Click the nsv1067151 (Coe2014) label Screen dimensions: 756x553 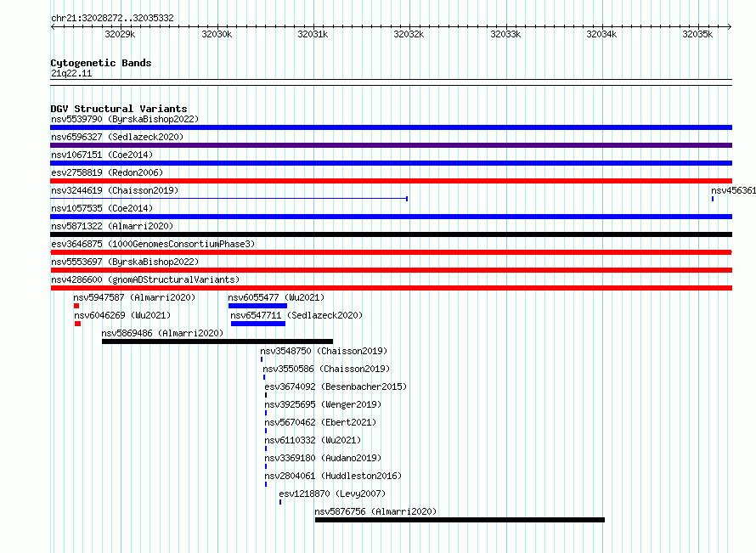102,155
